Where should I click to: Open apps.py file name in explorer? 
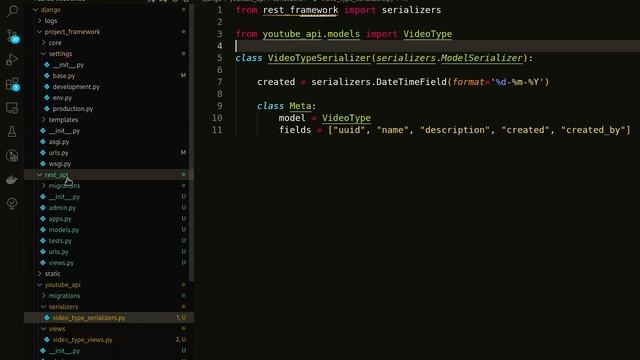[x=60, y=219]
